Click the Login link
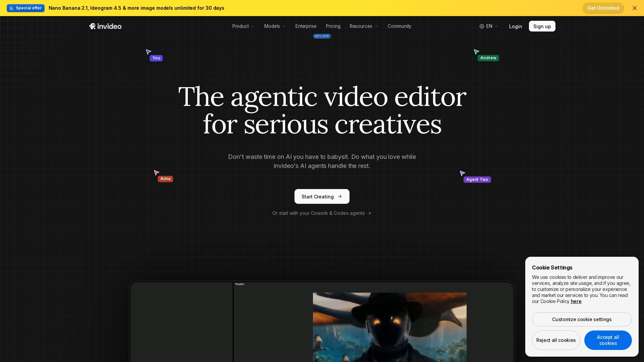Viewport: 644px width, 362px height. click(x=516, y=26)
